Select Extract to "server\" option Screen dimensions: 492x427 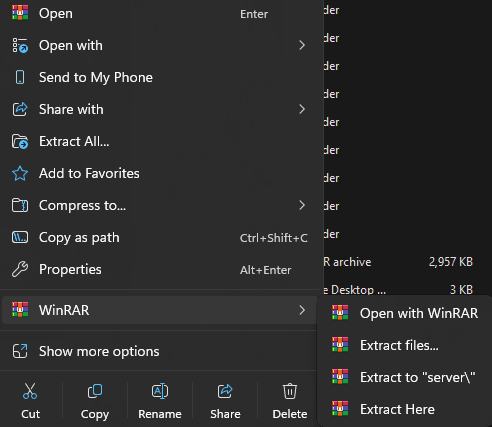pyautogui.click(x=405, y=377)
